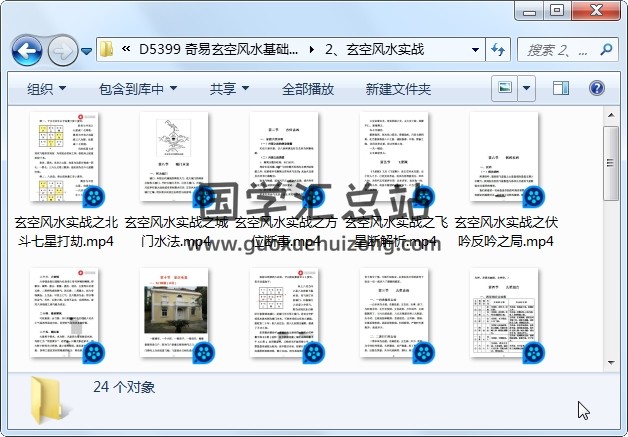Viewport: 628px width, 437px height.
Task: Click the Back navigation arrow
Action: tap(26, 49)
